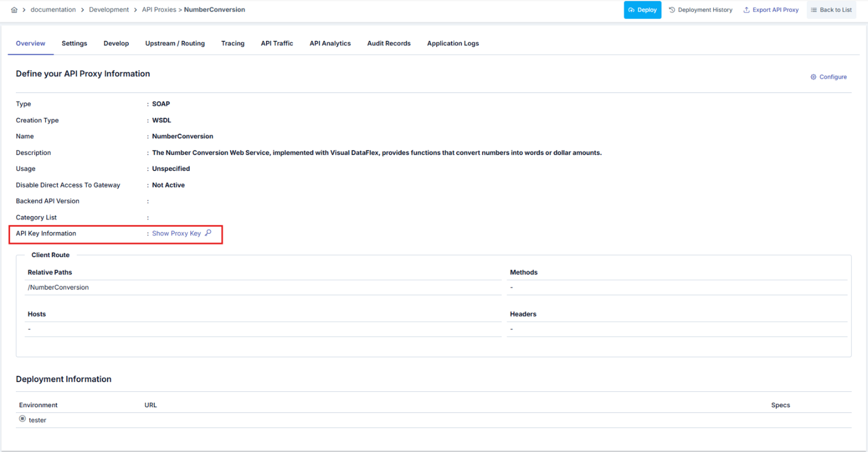Click the home icon in breadcrumb
The height and width of the screenshot is (452, 868).
point(14,10)
